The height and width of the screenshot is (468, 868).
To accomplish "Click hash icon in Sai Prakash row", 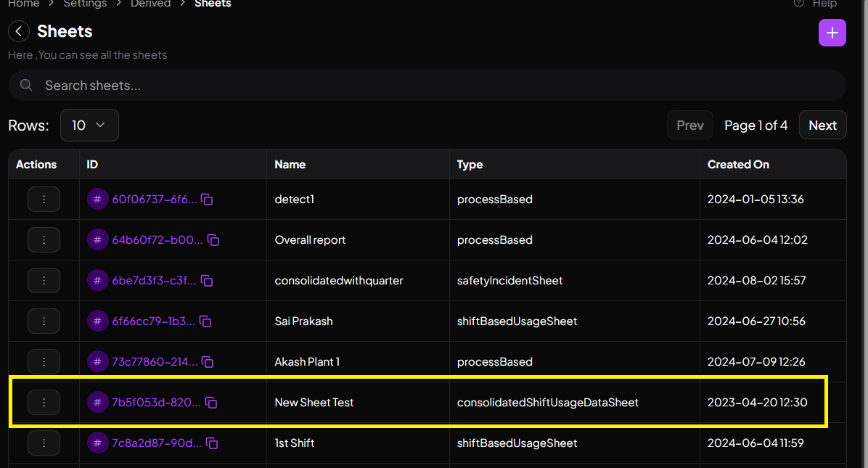I will (x=97, y=321).
